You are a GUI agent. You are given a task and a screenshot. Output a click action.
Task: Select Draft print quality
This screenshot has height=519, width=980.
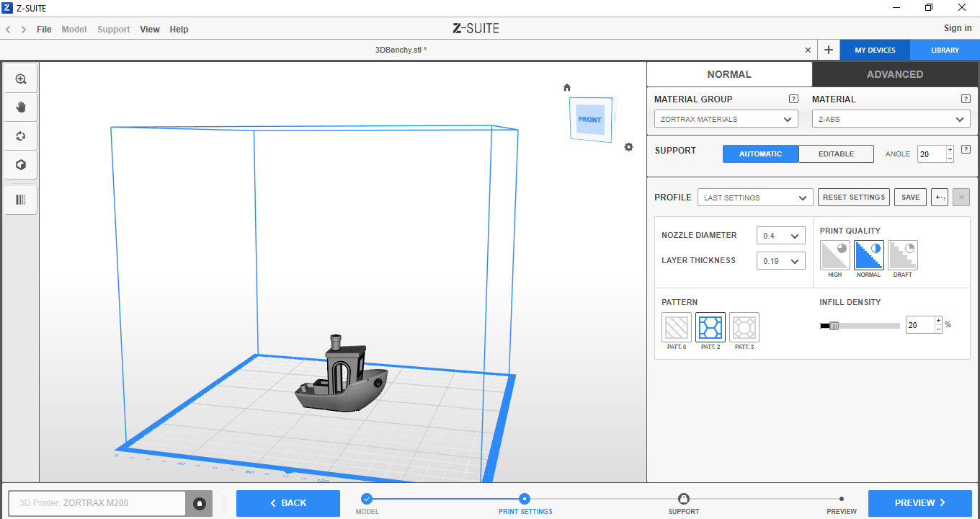pos(903,255)
